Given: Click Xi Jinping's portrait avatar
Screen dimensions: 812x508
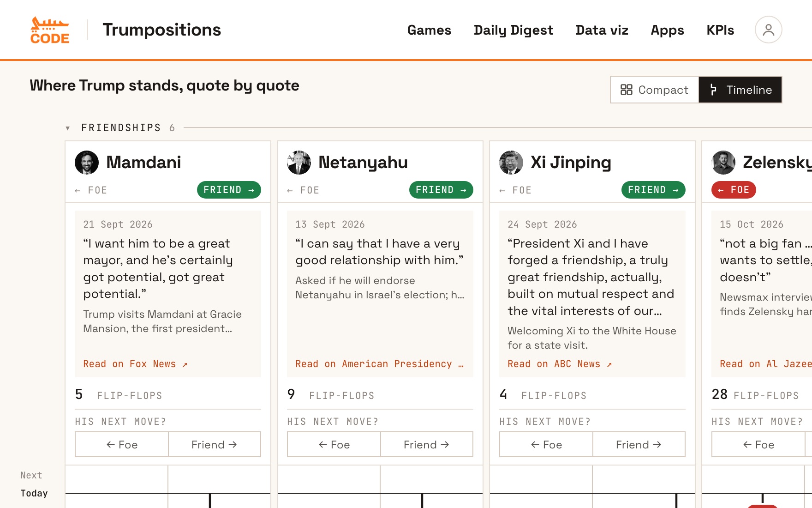Looking at the screenshot, I should (x=511, y=163).
